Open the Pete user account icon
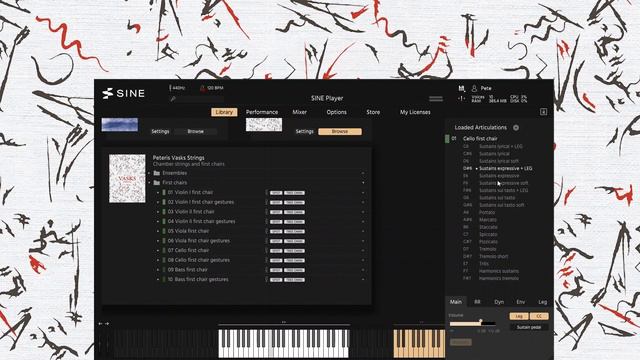This screenshot has width=640, height=360. coord(474,88)
